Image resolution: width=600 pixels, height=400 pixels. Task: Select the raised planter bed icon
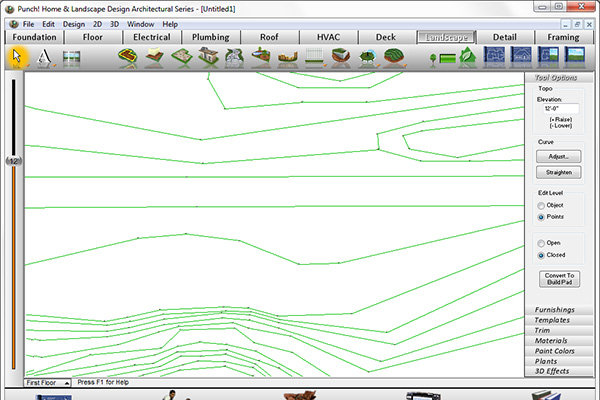point(341,57)
